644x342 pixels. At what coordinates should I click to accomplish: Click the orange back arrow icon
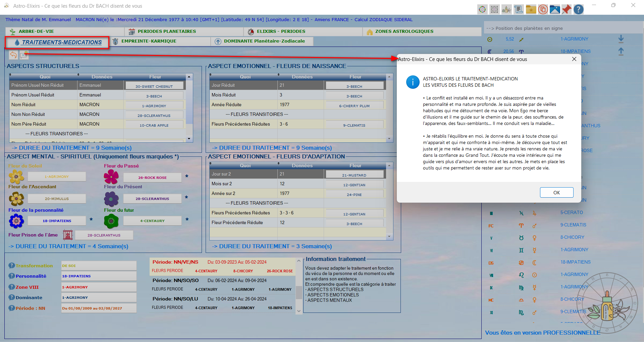click(x=13, y=55)
